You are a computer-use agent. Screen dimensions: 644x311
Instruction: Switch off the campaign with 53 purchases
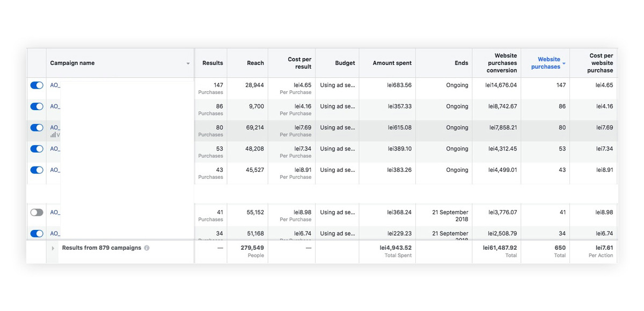point(36,149)
